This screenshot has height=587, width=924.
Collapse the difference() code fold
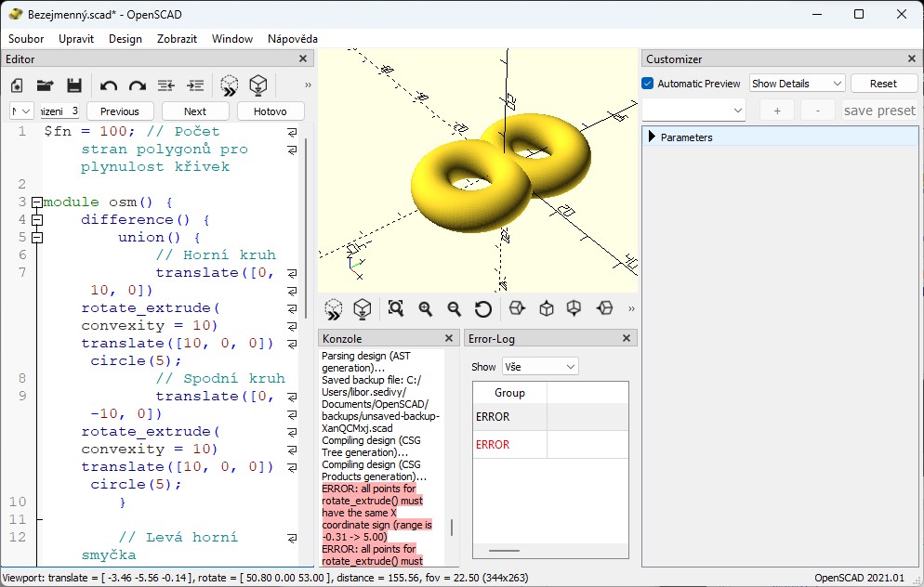click(37, 219)
